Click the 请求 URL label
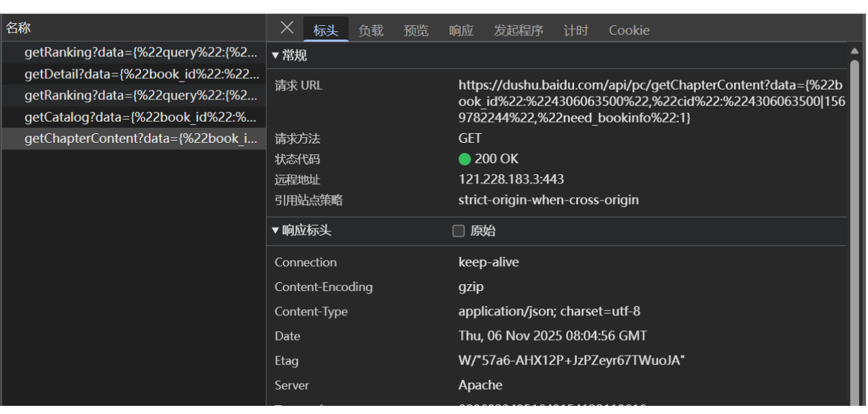 point(298,86)
